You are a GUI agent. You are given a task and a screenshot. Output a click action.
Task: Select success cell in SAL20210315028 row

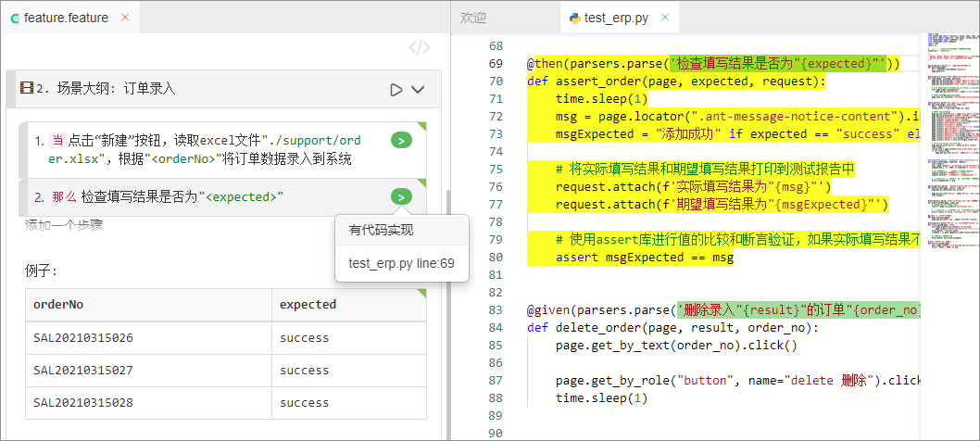349,403
